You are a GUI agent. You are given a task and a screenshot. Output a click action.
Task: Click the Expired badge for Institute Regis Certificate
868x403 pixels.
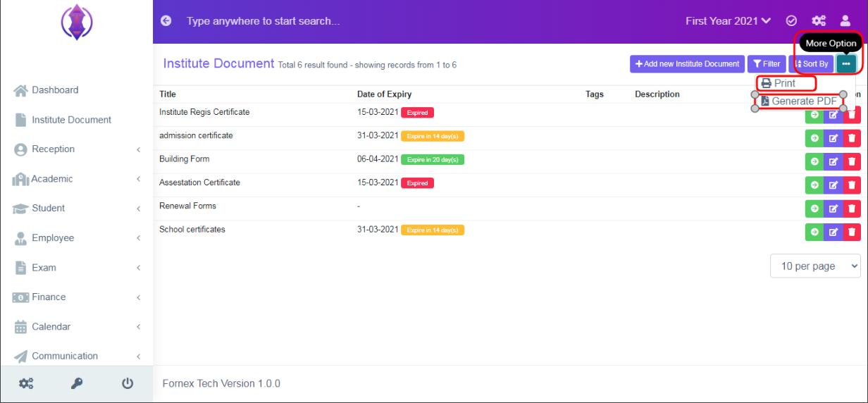(418, 113)
